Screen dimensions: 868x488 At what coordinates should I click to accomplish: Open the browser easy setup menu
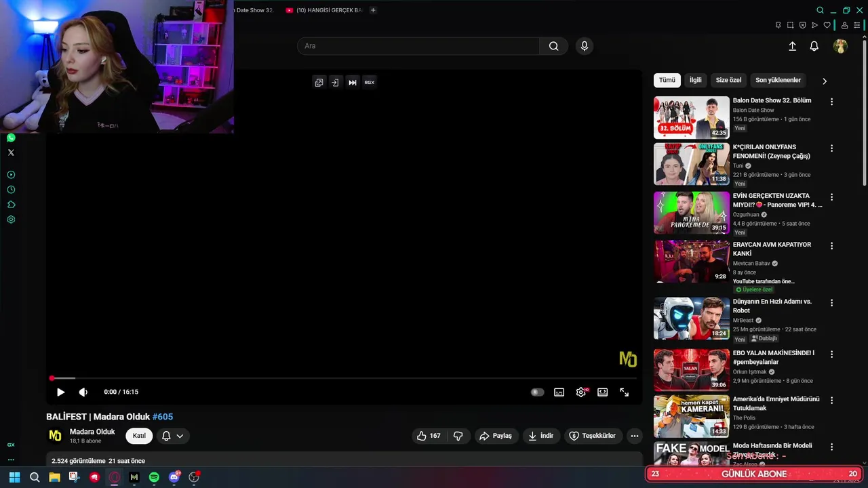click(x=856, y=25)
